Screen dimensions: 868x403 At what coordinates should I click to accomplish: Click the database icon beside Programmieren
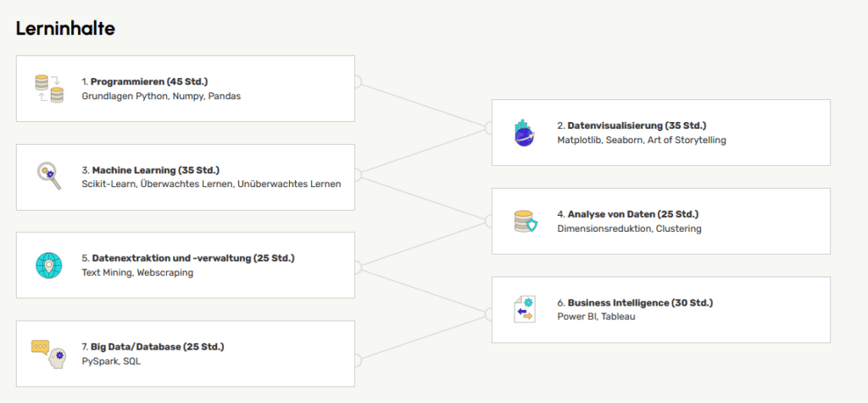tap(49, 89)
